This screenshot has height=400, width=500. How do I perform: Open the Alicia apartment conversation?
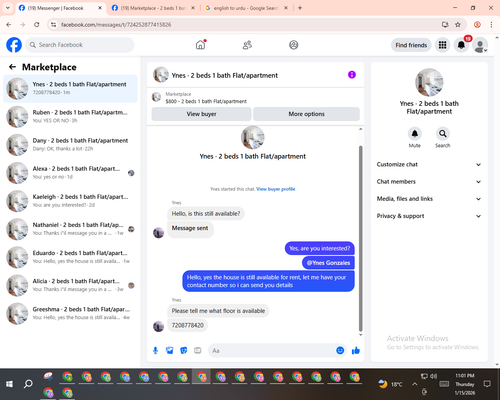click(70, 285)
